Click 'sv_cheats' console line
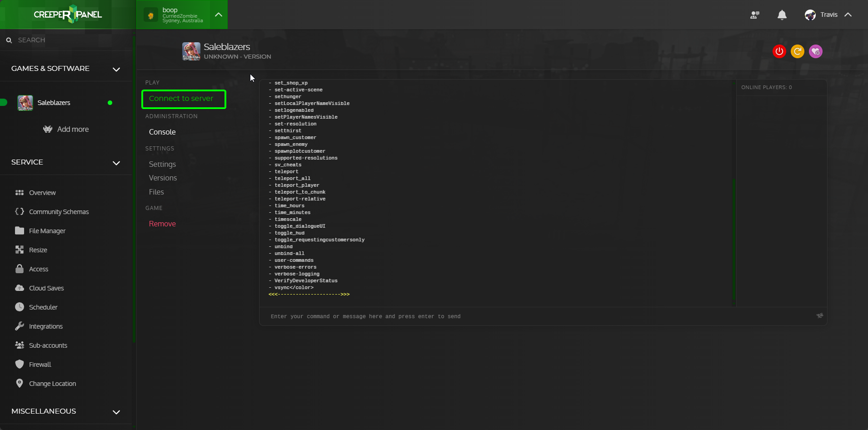The width and height of the screenshot is (868, 430). [x=288, y=165]
